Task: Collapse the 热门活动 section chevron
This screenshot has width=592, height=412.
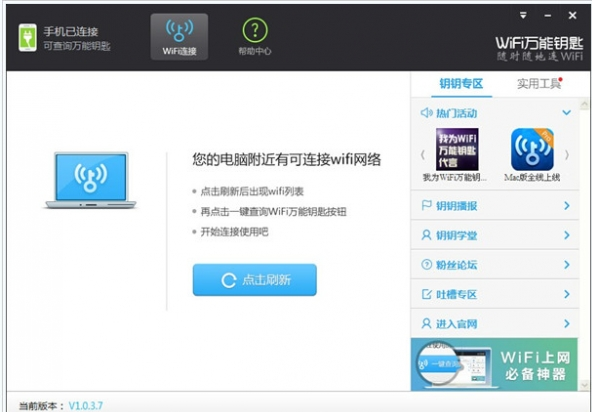Action: tap(566, 113)
